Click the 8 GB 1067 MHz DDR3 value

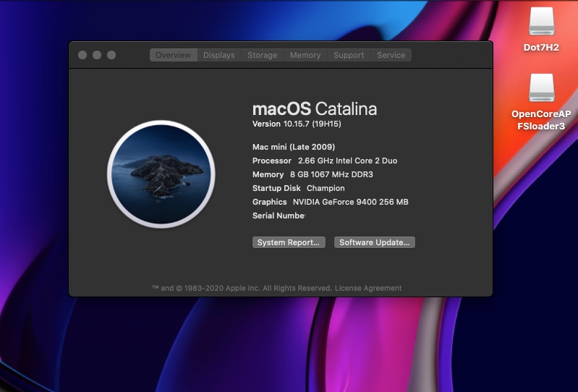point(331,174)
